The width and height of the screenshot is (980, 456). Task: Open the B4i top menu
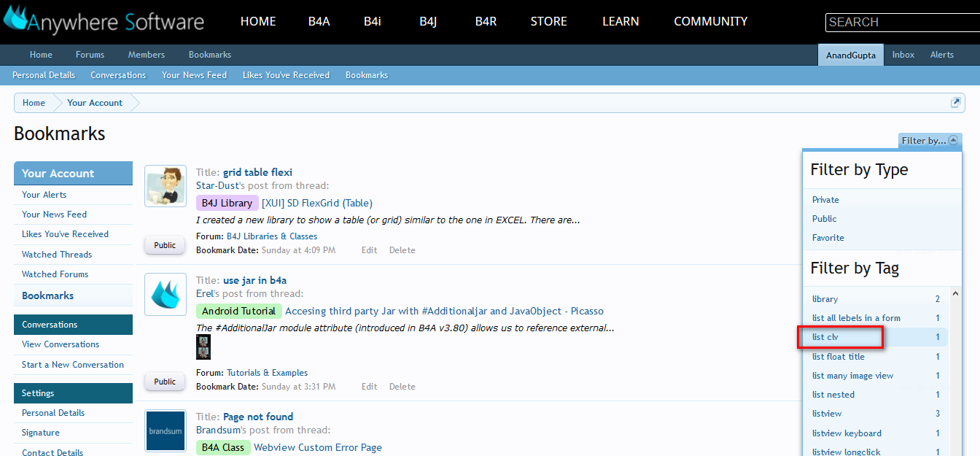point(373,21)
